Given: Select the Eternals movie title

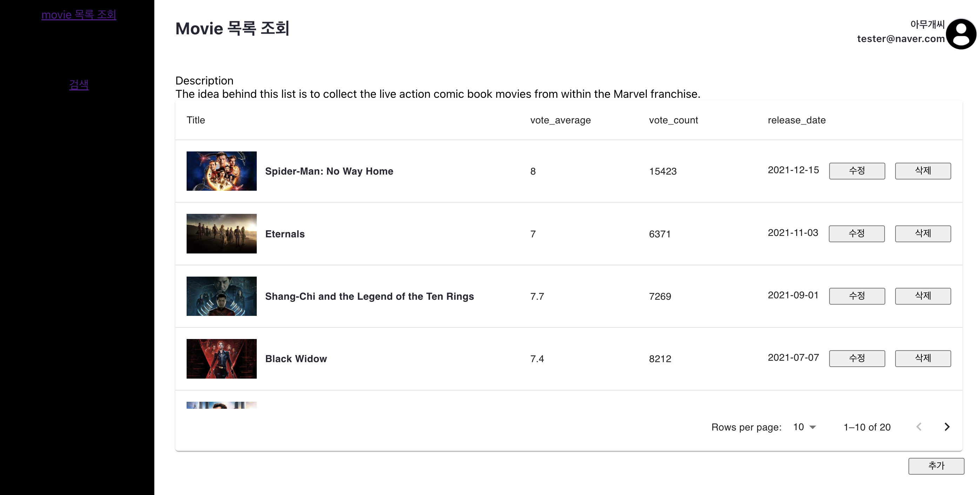Looking at the screenshot, I should pyautogui.click(x=284, y=233).
